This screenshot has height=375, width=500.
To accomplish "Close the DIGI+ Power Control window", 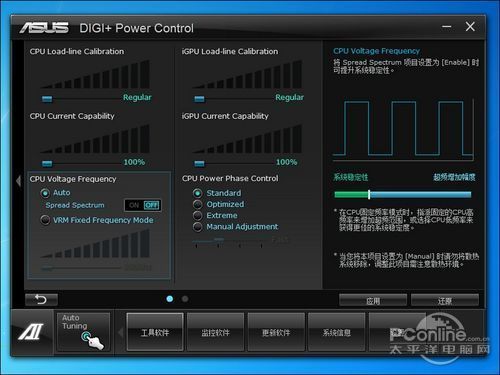I will 470,27.
